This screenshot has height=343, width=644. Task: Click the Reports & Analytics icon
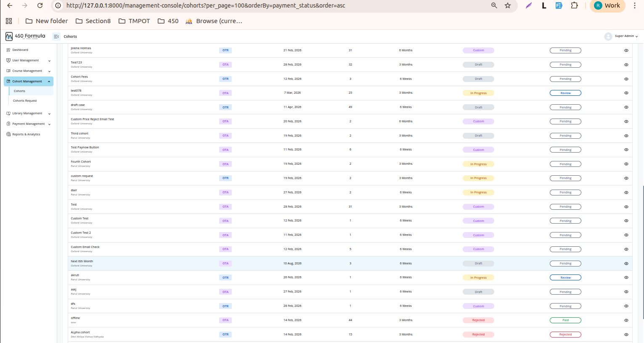8,135
